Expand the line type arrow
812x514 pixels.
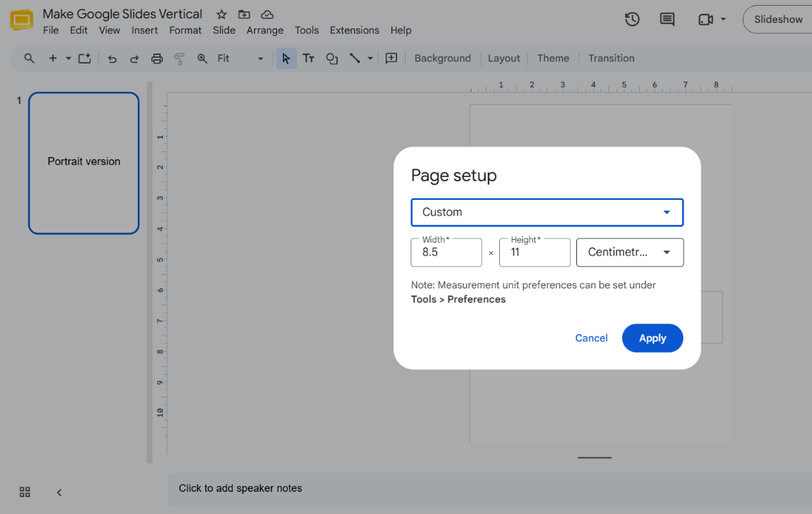370,59
